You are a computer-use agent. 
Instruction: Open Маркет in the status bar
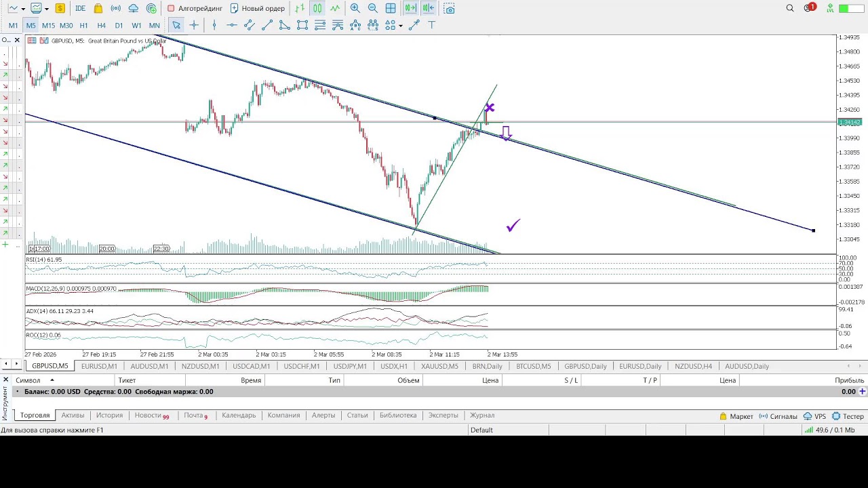pyautogui.click(x=736, y=416)
